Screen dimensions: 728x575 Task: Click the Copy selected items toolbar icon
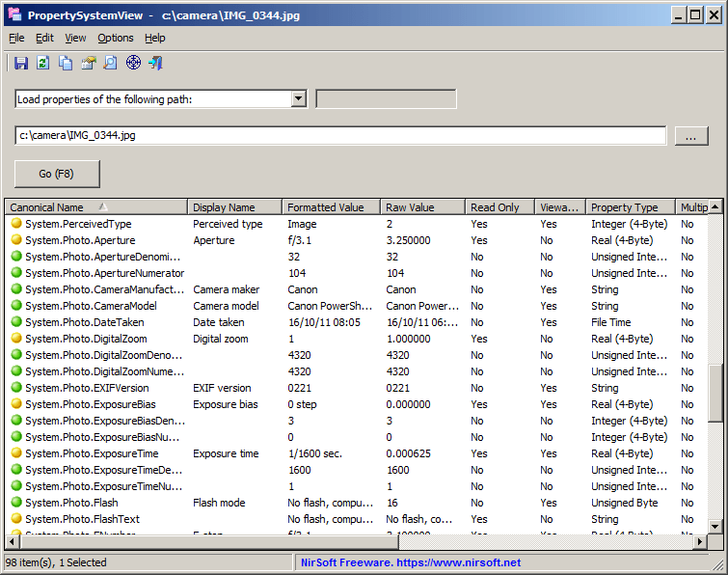[x=66, y=63]
